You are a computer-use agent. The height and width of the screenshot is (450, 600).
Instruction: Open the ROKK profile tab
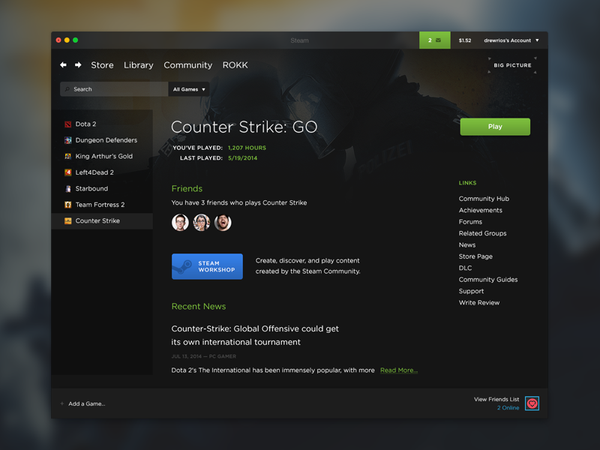(x=235, y=65)
